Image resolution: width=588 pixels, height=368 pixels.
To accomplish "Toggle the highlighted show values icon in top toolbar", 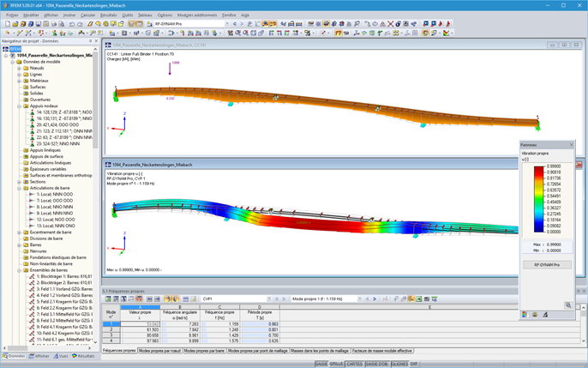I will click(273, 24).
